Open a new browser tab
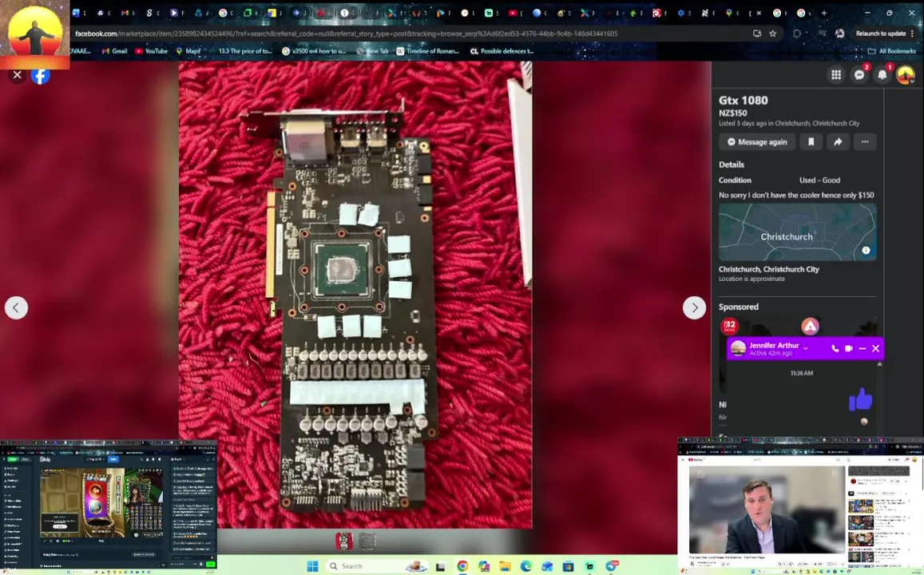 824,13
